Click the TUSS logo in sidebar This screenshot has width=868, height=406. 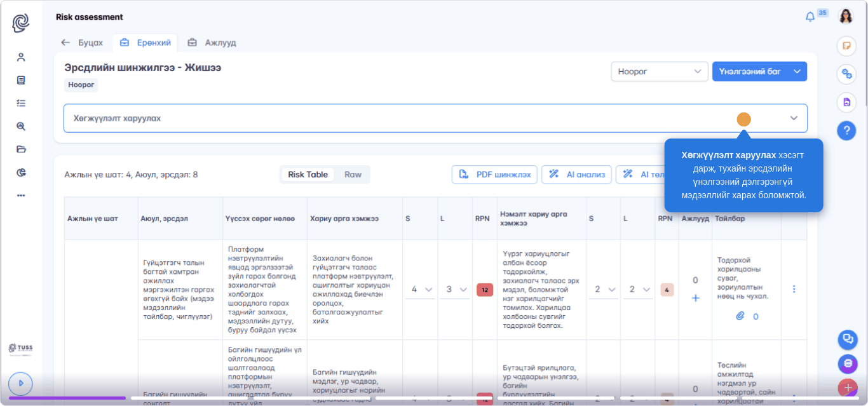click(21, 349)
